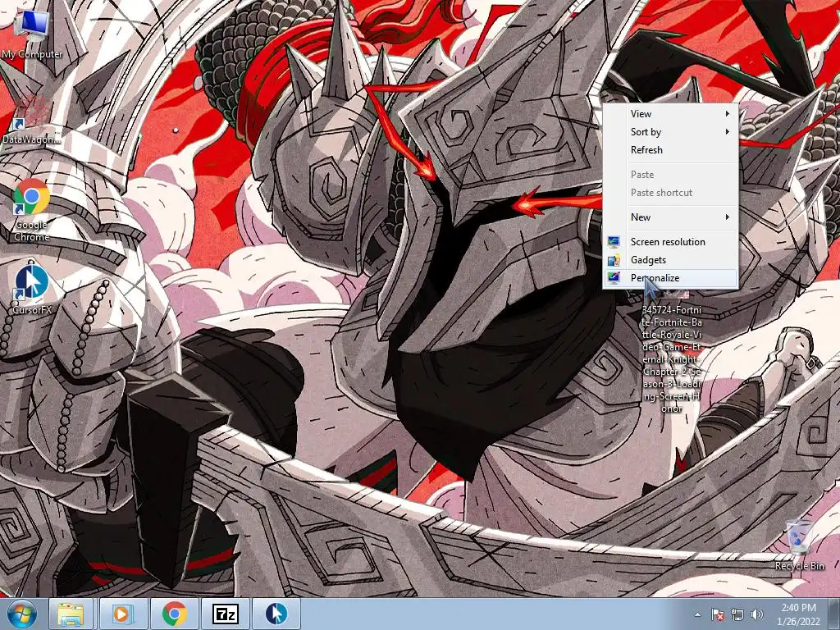The height and width of the screenshot is (630, 840).
Task: Select the Google Chrome desktop shortcut
Action: click(32, 210)
